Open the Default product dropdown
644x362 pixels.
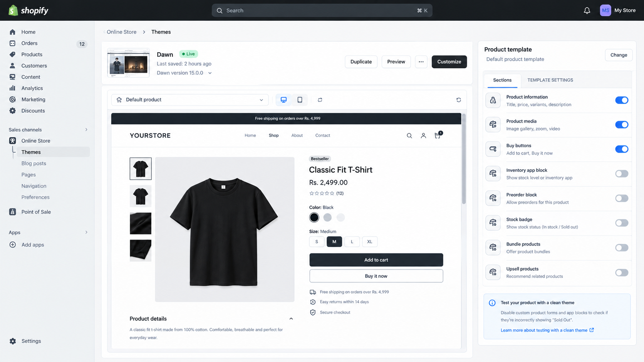(x=190, y=100)
